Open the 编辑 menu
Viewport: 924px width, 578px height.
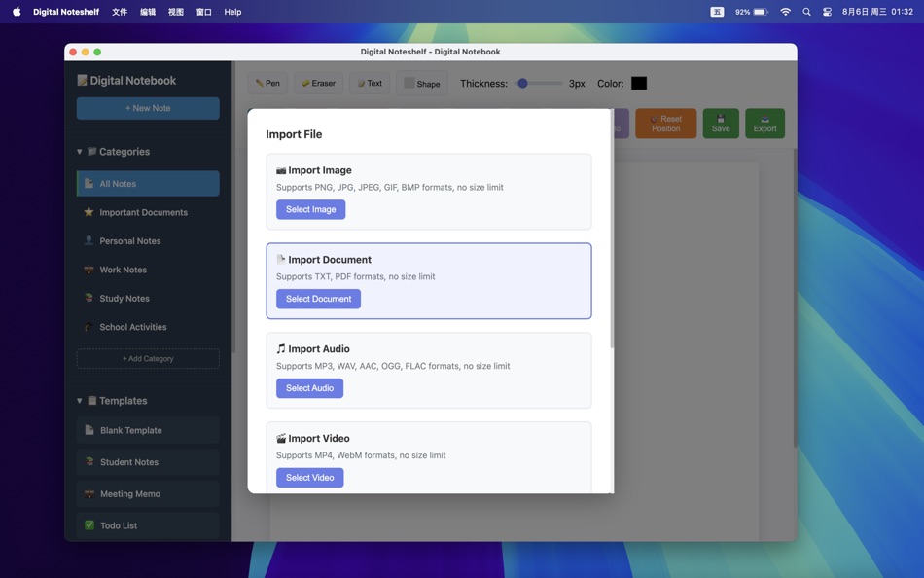click(x=148, y=12)
